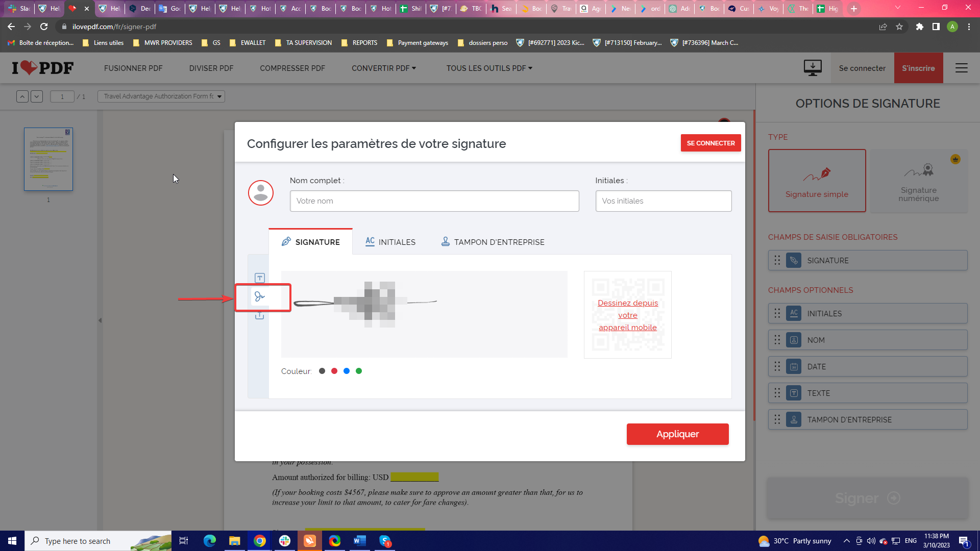
Task: Click the desktop app download icon
Action: 812,68
